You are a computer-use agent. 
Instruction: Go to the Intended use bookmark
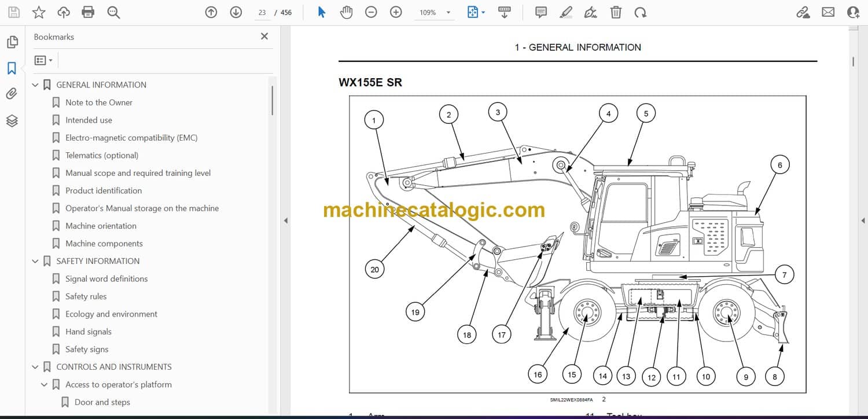click(89, 120)
